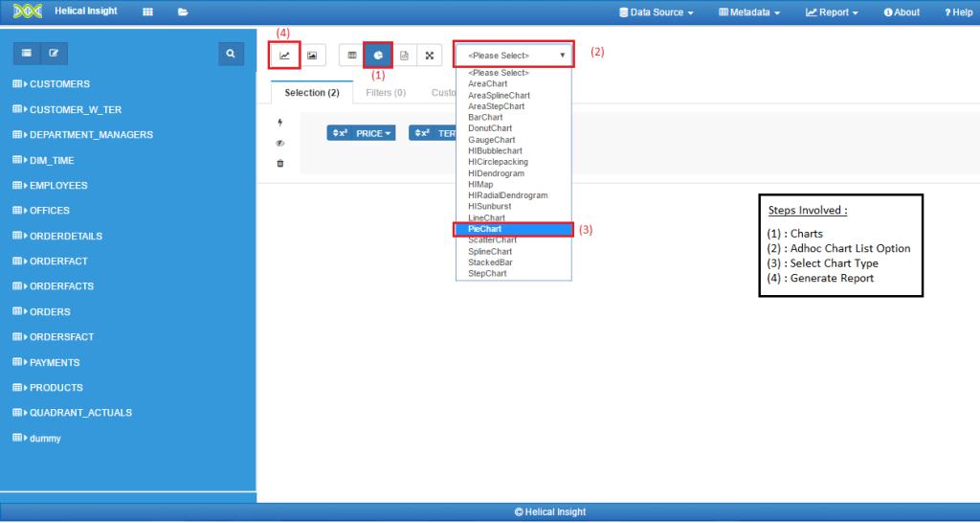Expand the ORDERDETAILS table node
Image resolution: width=980 pixels, height=523 pixels.
(x=65, y=236)
